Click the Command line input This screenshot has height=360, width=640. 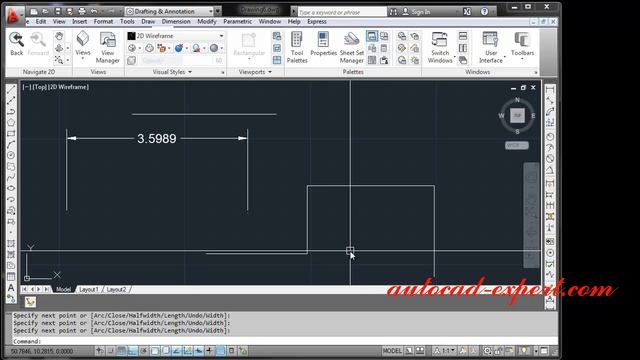tap(284, 341)
